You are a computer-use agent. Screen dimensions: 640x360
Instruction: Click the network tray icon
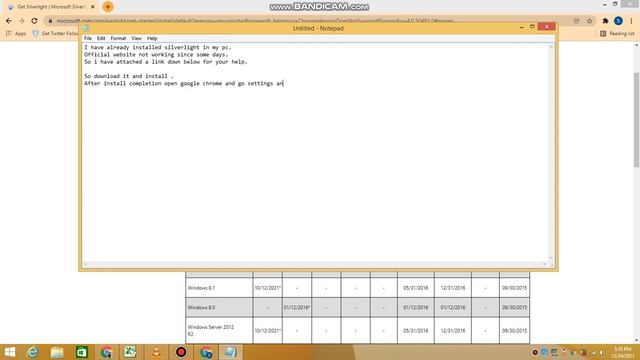[x=593, y=352]
